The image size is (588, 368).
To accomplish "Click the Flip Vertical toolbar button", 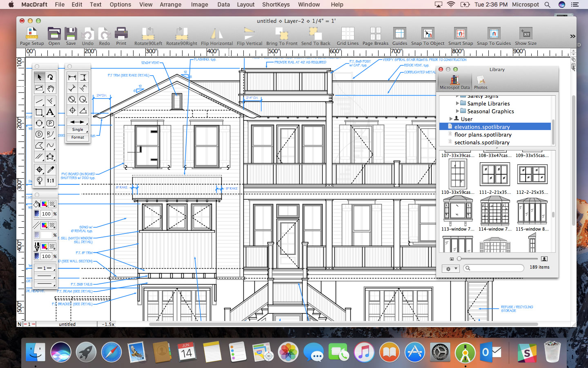I will coord(249,36).
